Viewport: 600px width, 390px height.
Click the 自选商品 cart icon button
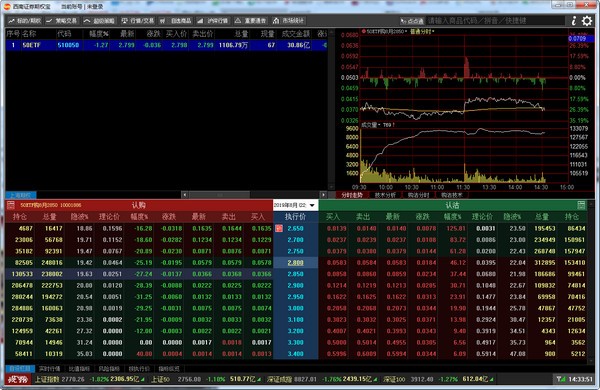pos(176,21)
